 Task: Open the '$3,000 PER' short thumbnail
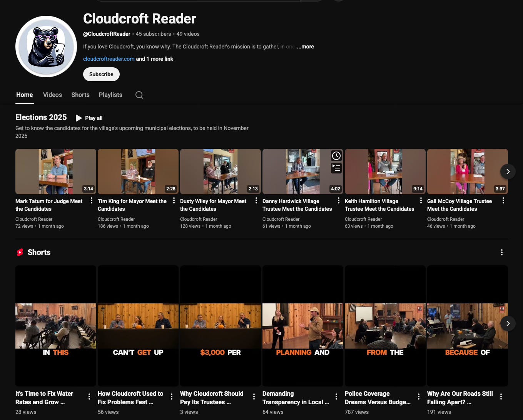[221, 326]
